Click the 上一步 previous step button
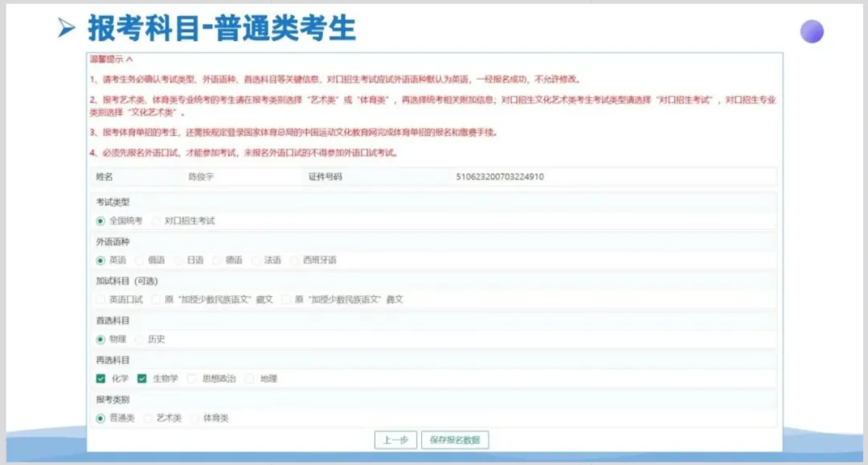The height and width of the screenshot is (465, 868). pyautogui.click(x=395, y=440)
